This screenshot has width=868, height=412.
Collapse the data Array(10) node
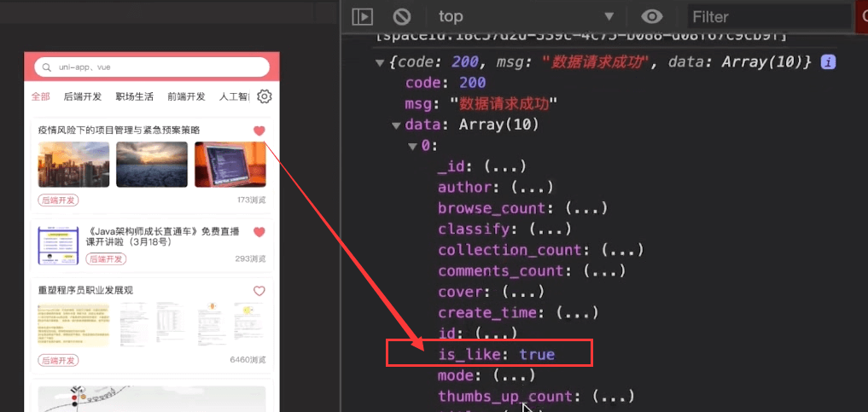(396, 125)
